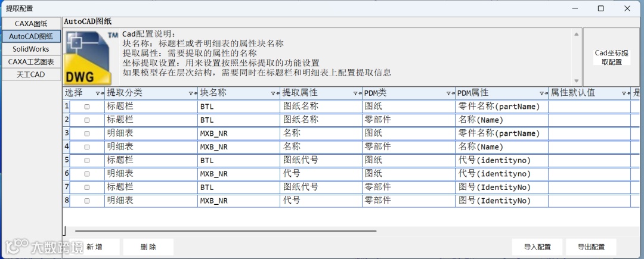Select the 代号(identityno) cell in row 6
The image size is (644, 259).
[501, 174]
